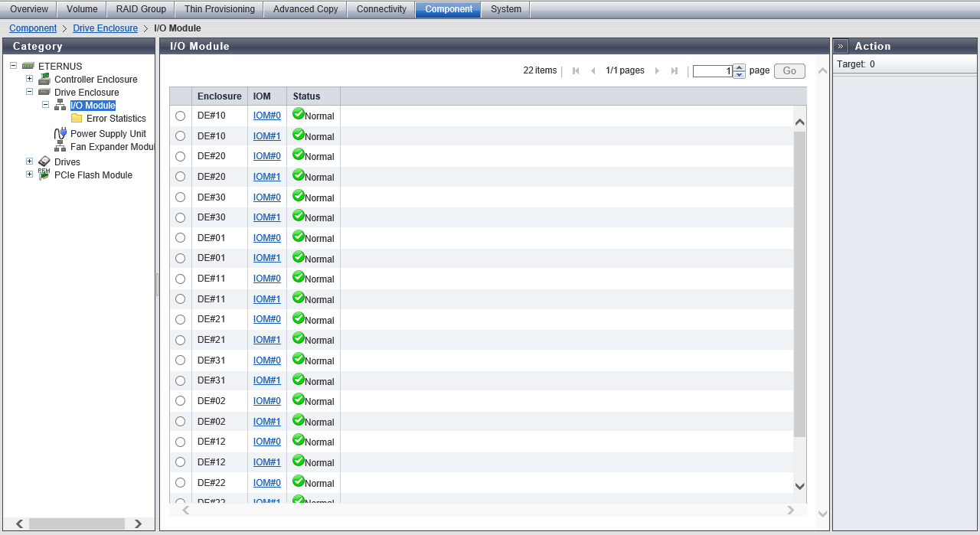
Task: Click the Controller Enclosure tree icon
Action: pos(44,79)
